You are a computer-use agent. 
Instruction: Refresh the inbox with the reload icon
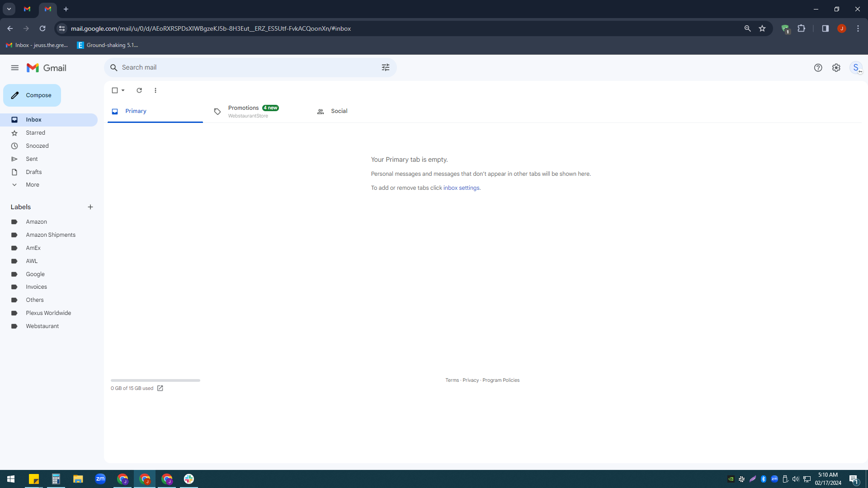(139, 90)
